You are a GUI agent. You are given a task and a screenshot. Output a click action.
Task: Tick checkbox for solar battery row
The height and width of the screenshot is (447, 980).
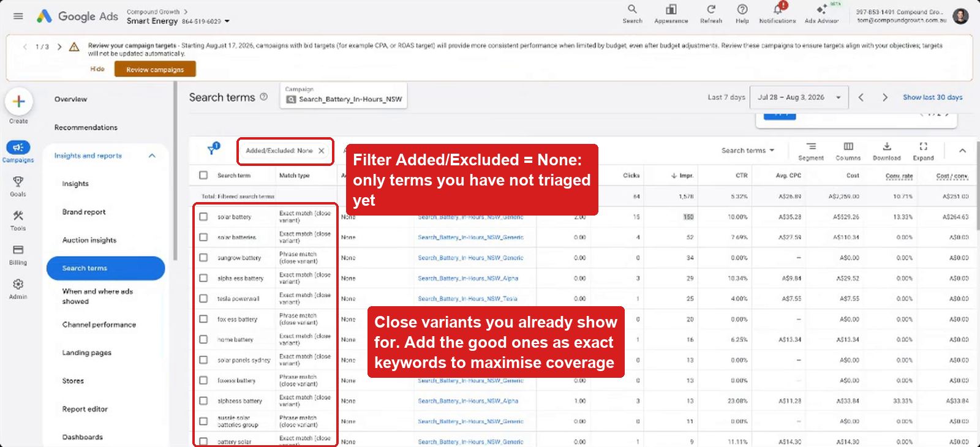click(203, 217)
